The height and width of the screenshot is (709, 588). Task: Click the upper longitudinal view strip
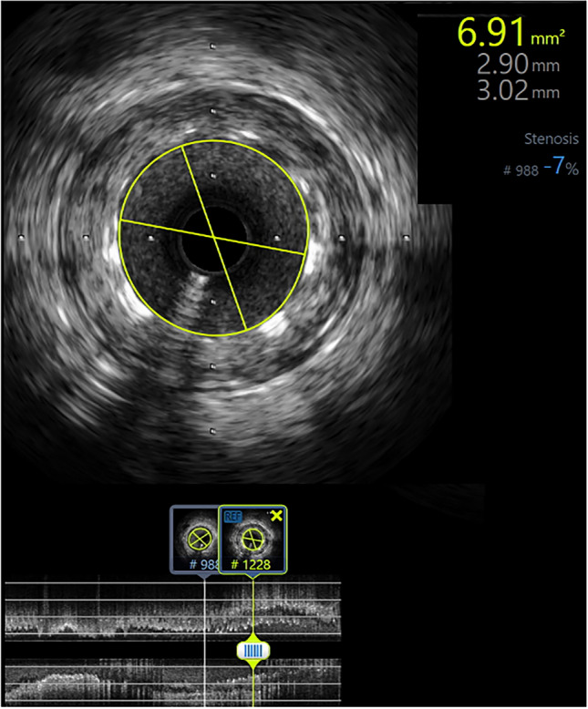(173, 611)
